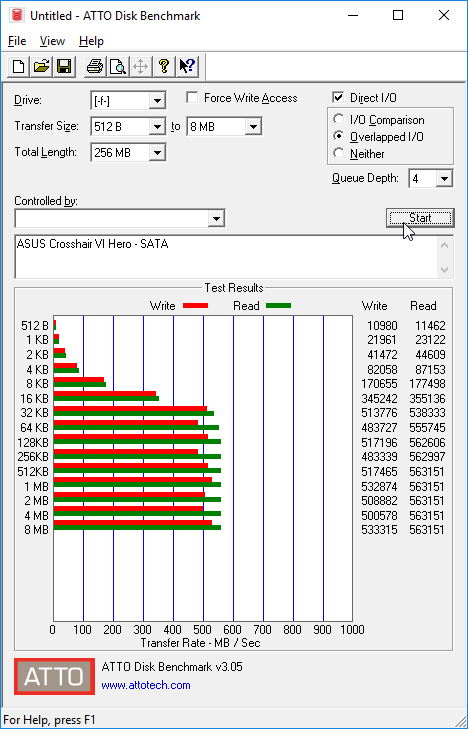Click the context help pointer icon
Image resolution: width=468 pixels, height=729 pixels.
(187, 66)
